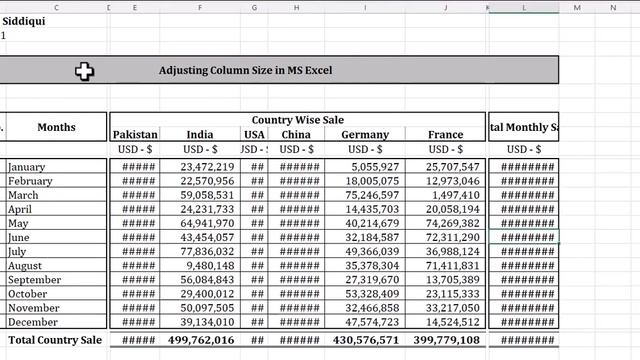Select column header I
Image resolution: width=640 pixels, height=360 pixels.
(x=365, y=7)
